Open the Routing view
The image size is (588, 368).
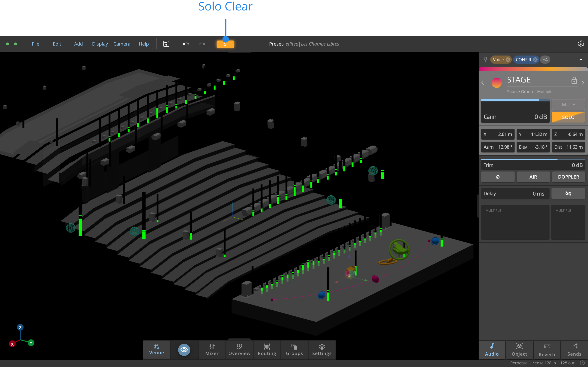coord(267,350)
